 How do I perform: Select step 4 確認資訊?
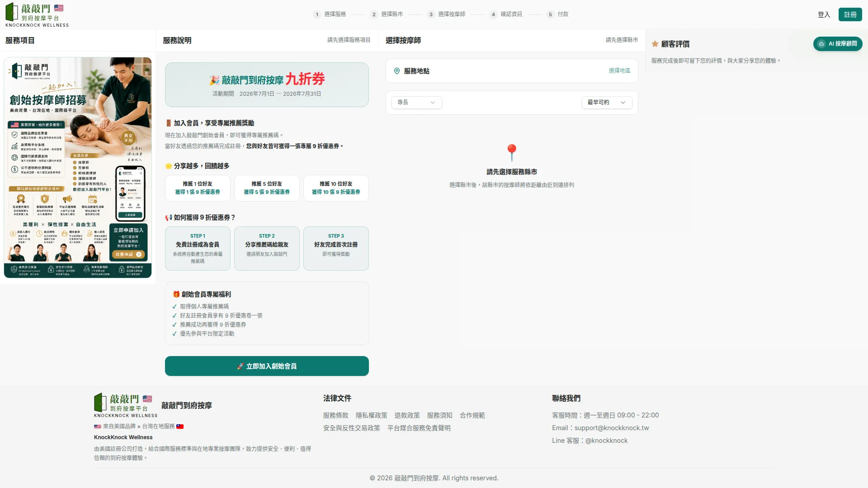506,14
